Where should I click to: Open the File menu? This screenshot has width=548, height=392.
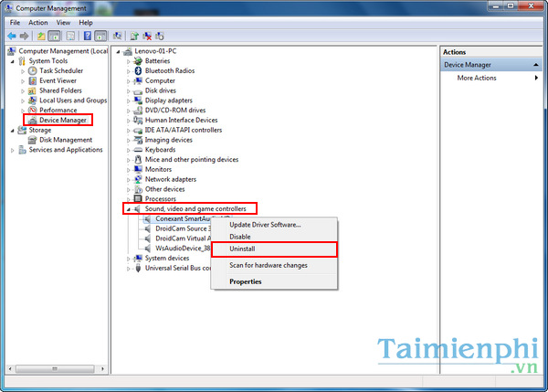point(15,23)
